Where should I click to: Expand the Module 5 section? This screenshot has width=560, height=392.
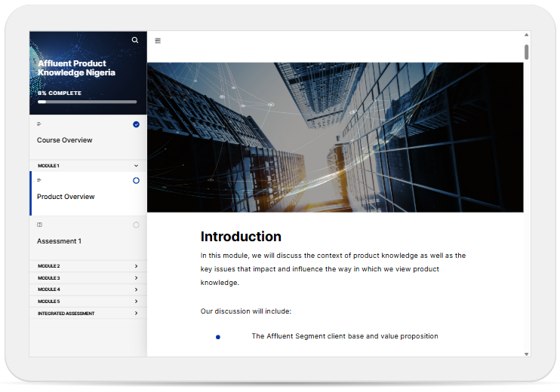[x=88, y=302]
